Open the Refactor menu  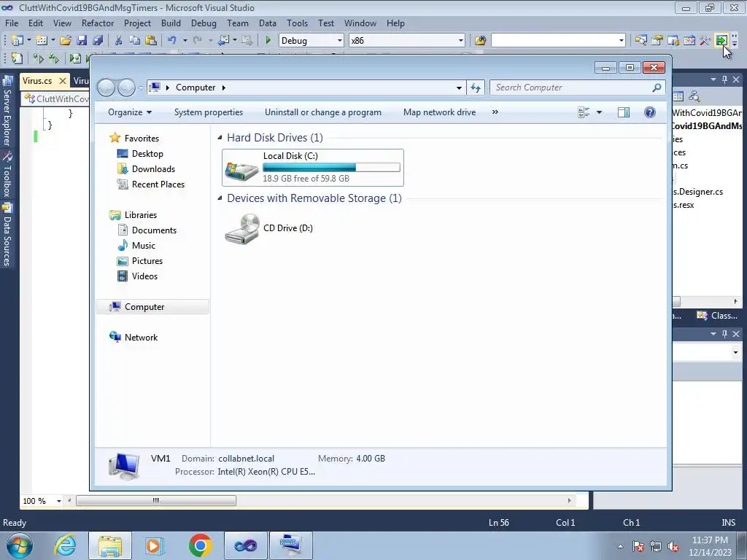coord(98,23)
